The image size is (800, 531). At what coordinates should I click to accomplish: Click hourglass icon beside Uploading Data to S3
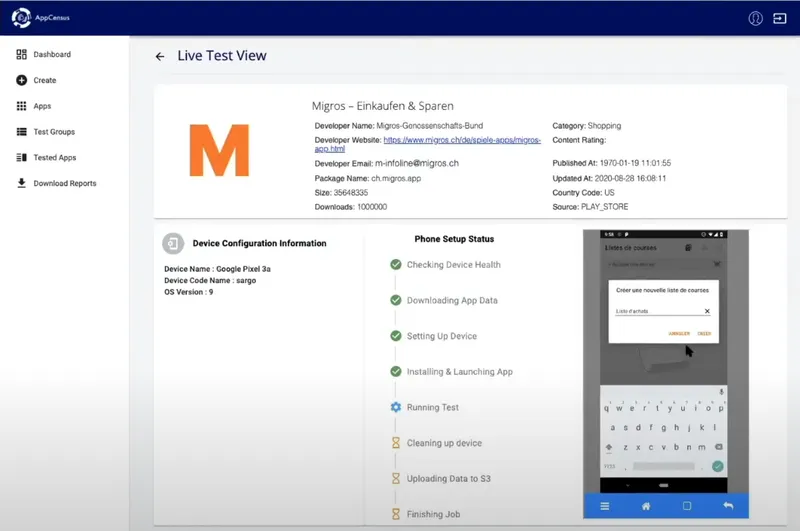tap(395, 478)
